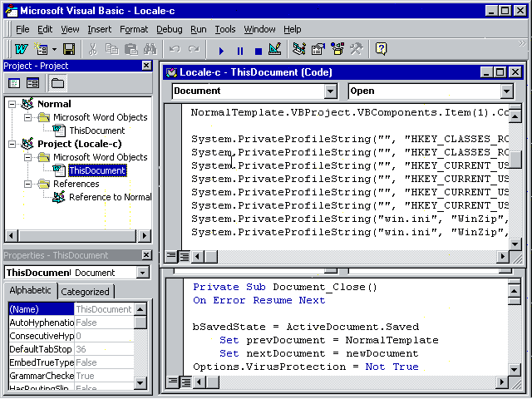This screenshot has height=399, width=532.
Task: Open the View menu
Action: point(70,30)
